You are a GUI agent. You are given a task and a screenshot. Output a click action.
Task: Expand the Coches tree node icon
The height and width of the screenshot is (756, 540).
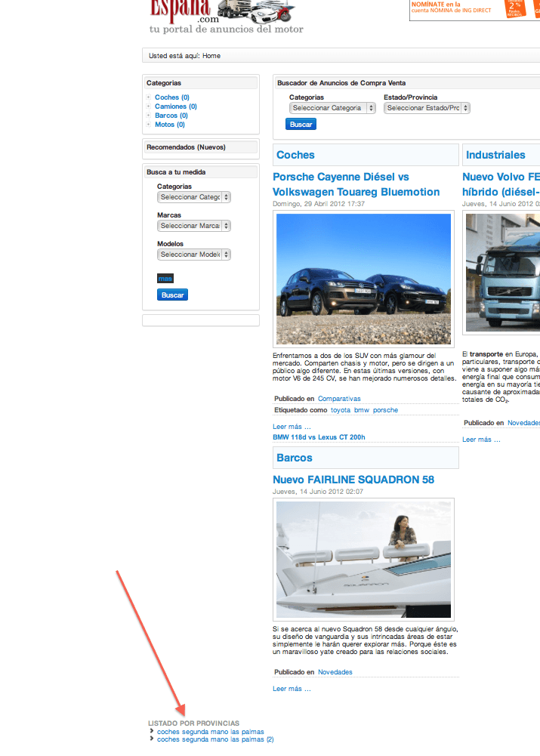pos(149,97)
